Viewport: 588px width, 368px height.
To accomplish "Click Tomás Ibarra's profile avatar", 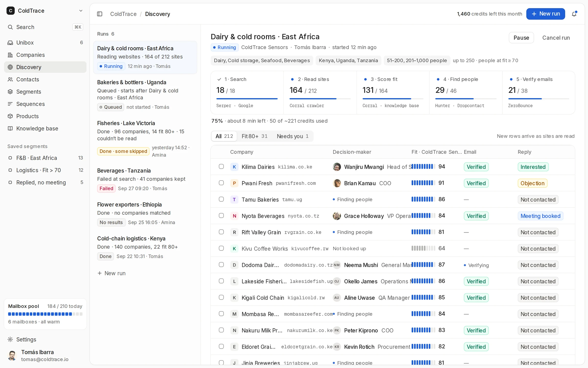I will 12,355.
